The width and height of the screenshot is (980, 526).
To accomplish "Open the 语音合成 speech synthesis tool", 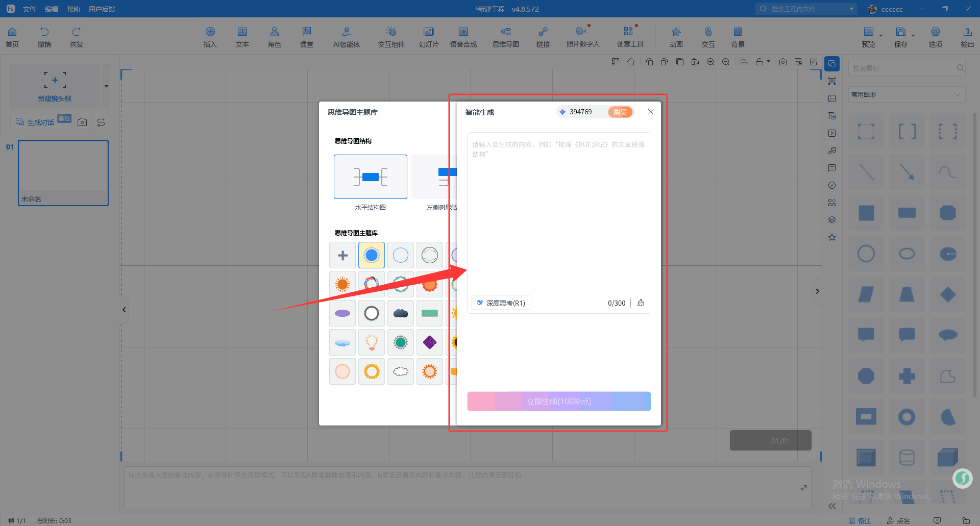I will pyautogui.click(x=463, y=37).
